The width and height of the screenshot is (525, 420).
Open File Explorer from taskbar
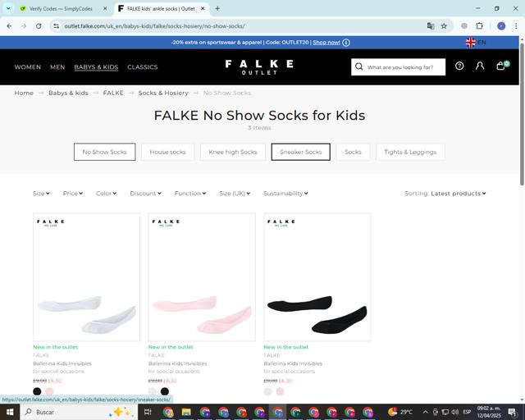coord(186,412)
